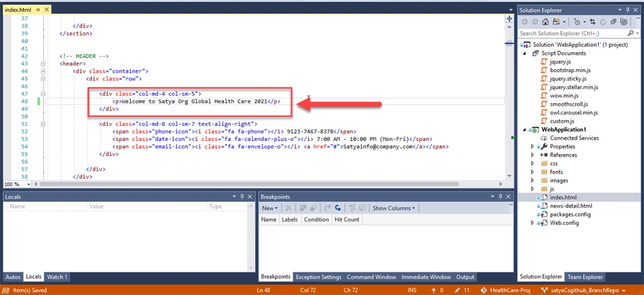Screen dimensions: 644x295
Task: Click the Search Solution Explorer input field
Action: click(572, 33)
